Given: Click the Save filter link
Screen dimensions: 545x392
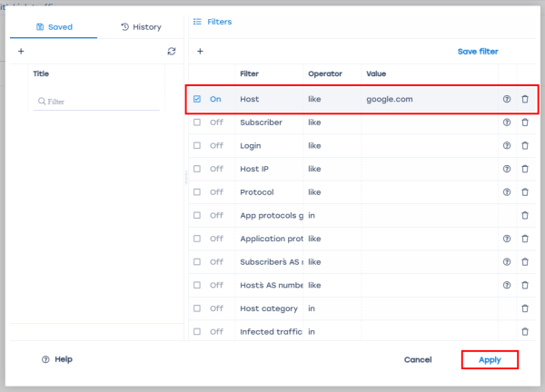Looking at the screenshot, I should [477, 52].
